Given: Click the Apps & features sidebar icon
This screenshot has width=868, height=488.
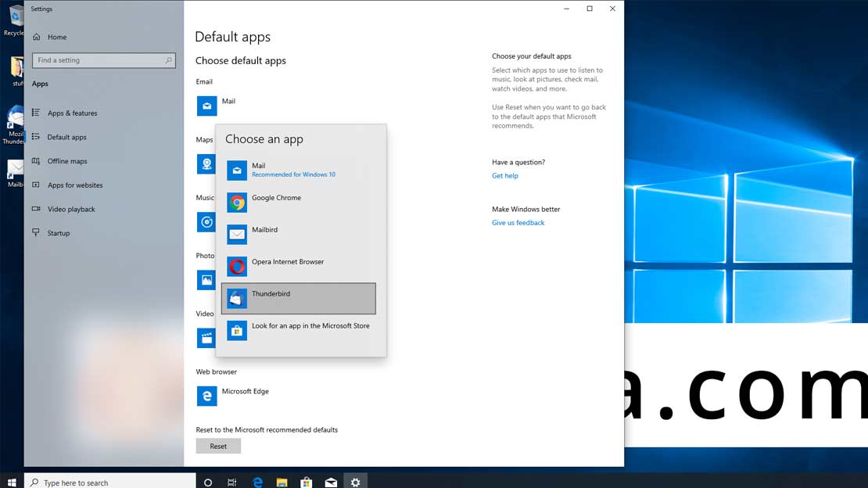Looking at the screenshot, I should click(36, 113).
